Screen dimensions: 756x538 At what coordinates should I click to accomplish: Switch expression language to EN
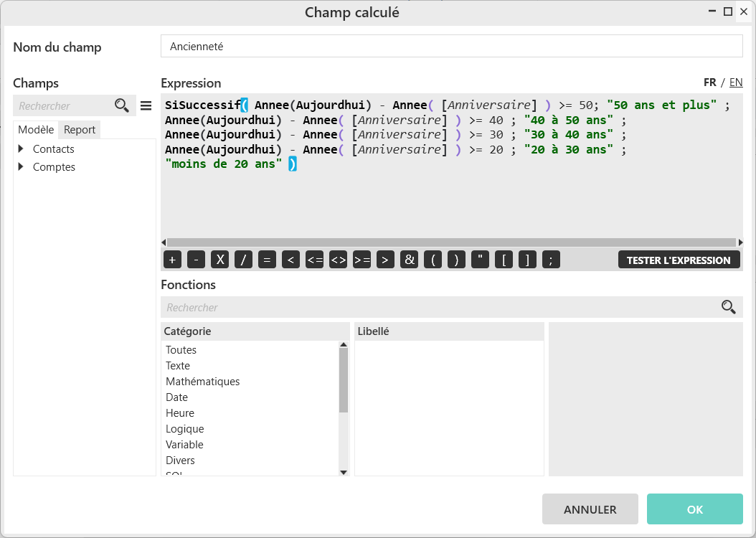click(x=735, y=82)
